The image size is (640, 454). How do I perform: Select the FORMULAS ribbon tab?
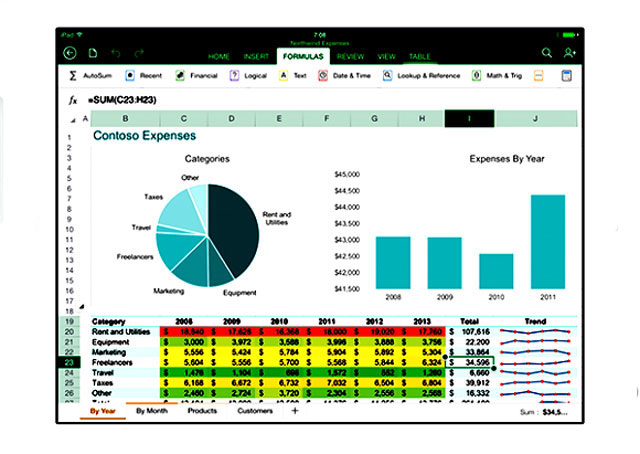click(303, 56)
